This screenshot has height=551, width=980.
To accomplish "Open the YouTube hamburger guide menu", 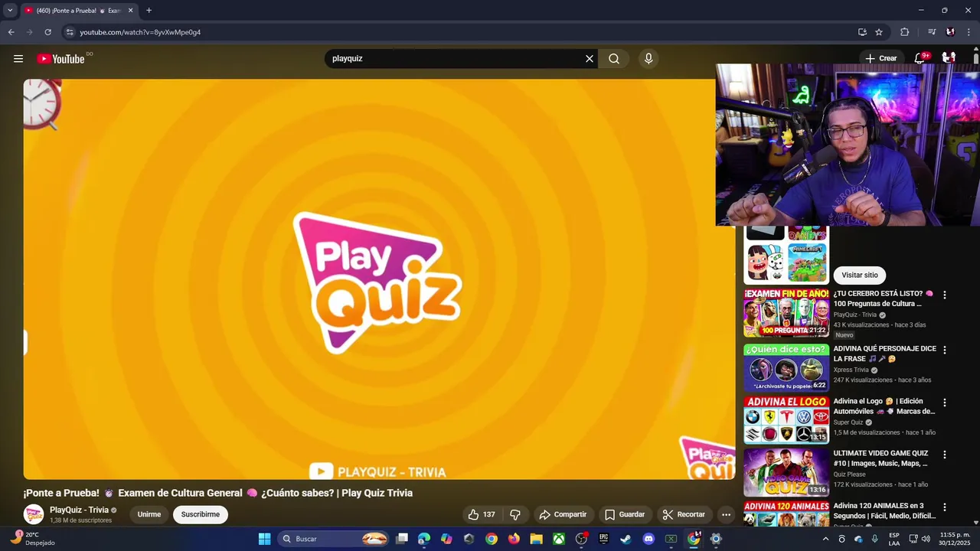I will (18, 59).
